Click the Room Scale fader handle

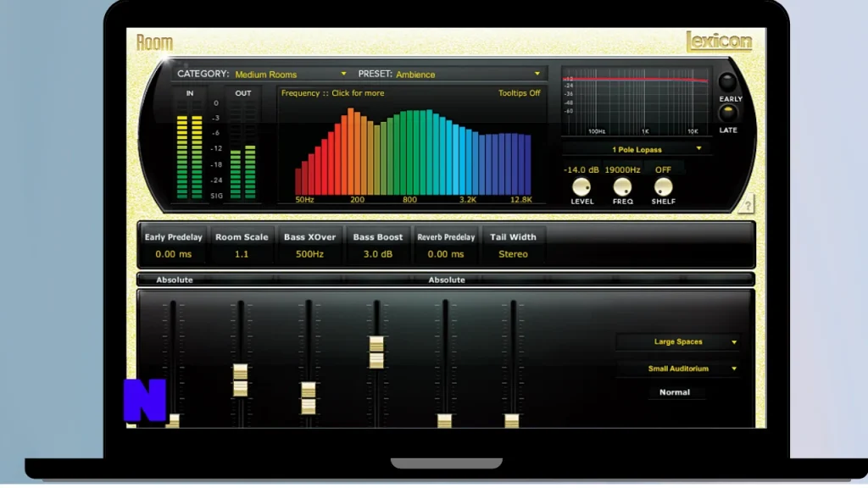pos(240,380)
